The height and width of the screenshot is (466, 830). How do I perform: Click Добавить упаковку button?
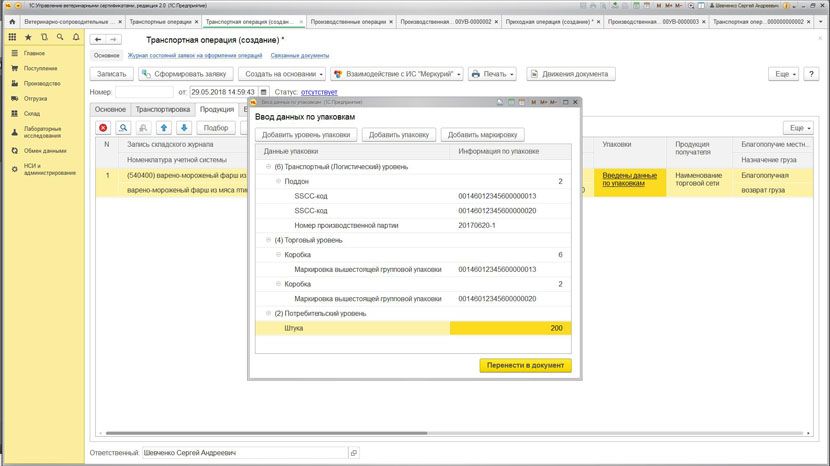pos(399,135)
